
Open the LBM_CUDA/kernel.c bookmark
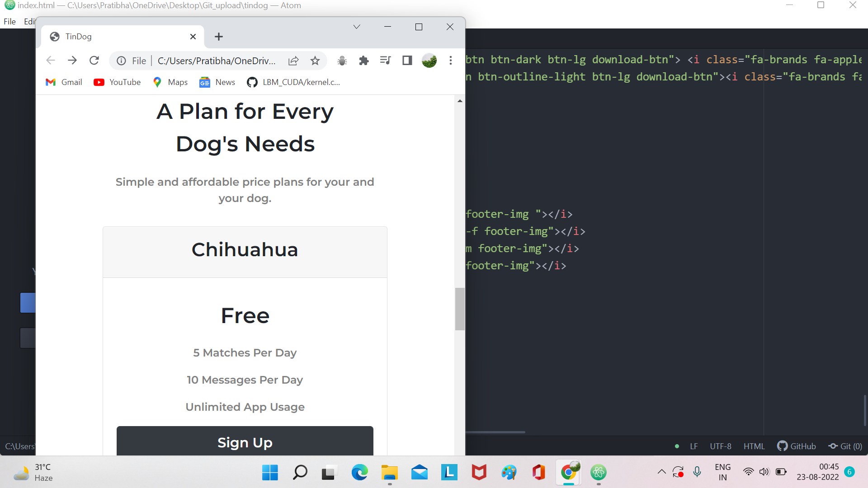tap(293, 82)
